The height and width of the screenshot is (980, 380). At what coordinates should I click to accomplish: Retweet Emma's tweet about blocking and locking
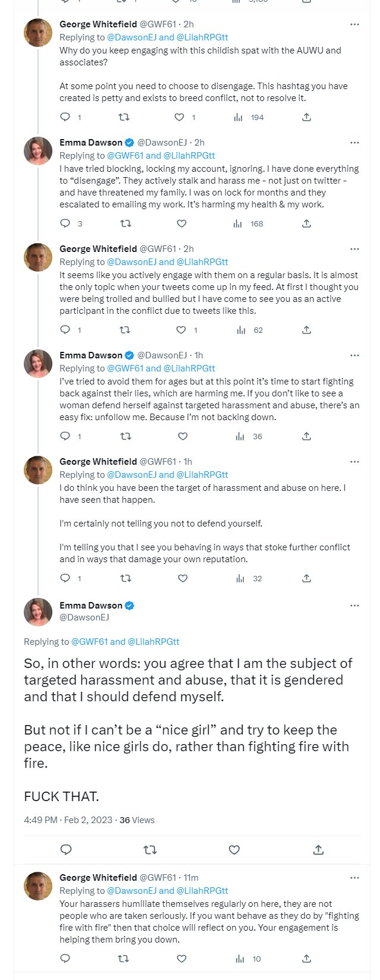click(x=125, y=224)
